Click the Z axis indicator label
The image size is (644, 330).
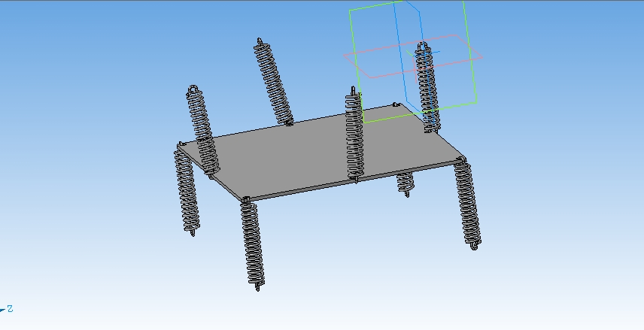[10, 309]
